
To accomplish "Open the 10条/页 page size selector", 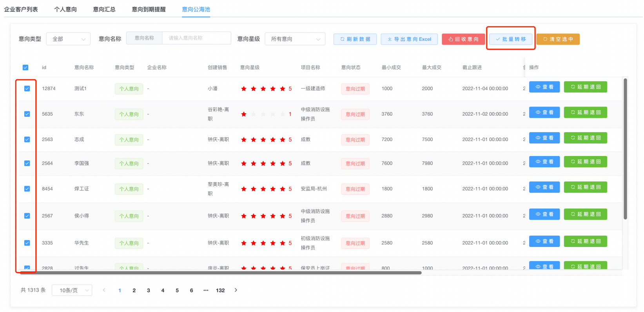I will tap(72, 290).
